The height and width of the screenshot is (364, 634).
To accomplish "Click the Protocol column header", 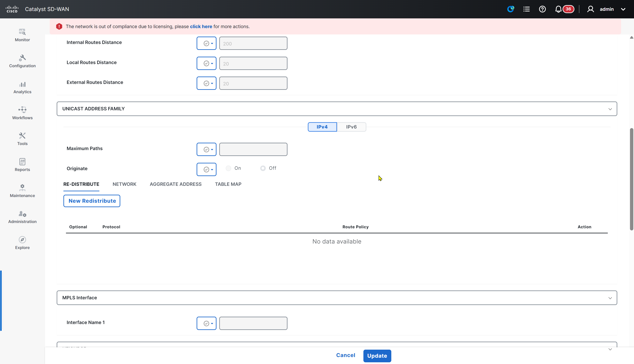I will pos(111,227).
